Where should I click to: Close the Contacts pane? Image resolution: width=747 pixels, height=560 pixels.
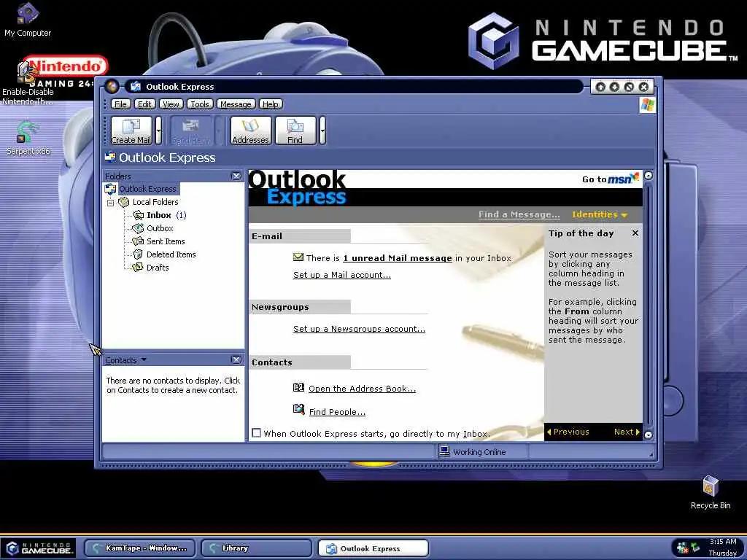point(236,360)
